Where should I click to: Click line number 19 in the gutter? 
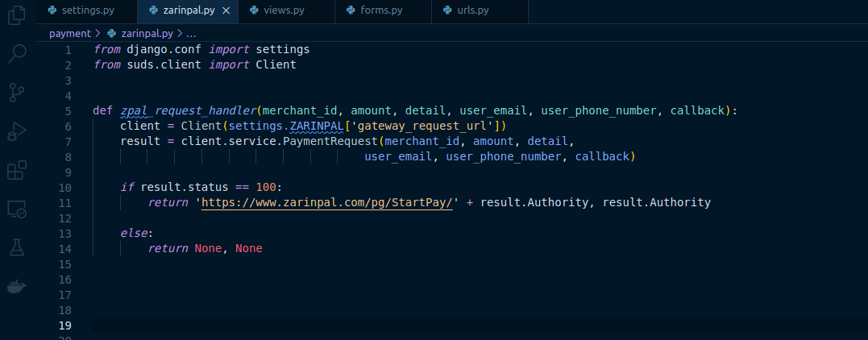[64, 325]
